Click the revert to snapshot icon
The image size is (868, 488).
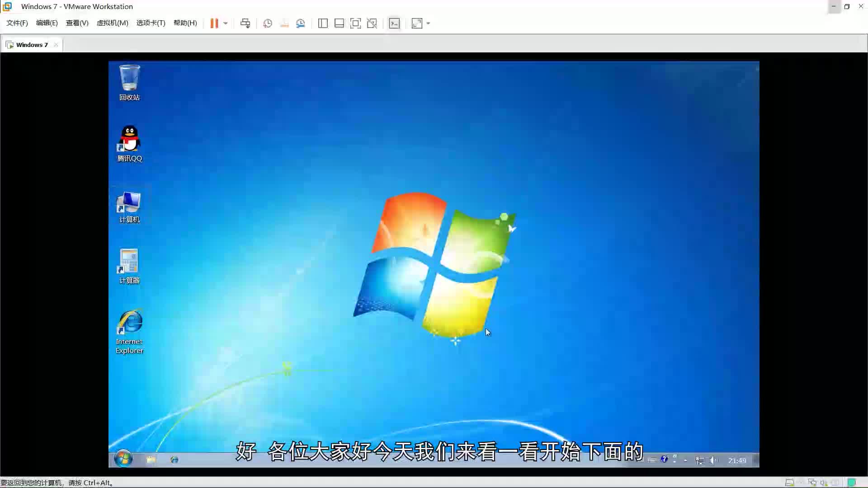[284, 23]
